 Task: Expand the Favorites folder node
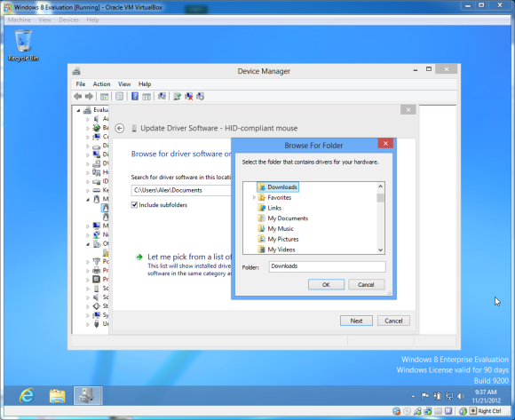tap(254, 197)
